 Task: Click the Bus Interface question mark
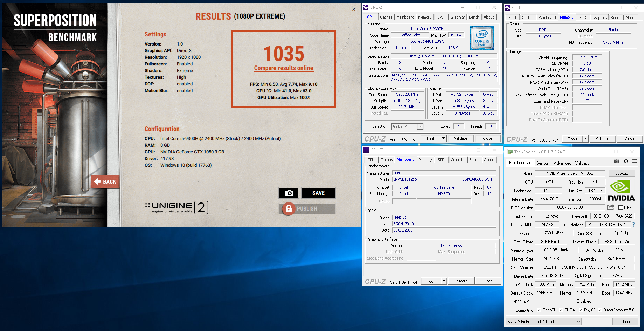[x=633, y=225]
